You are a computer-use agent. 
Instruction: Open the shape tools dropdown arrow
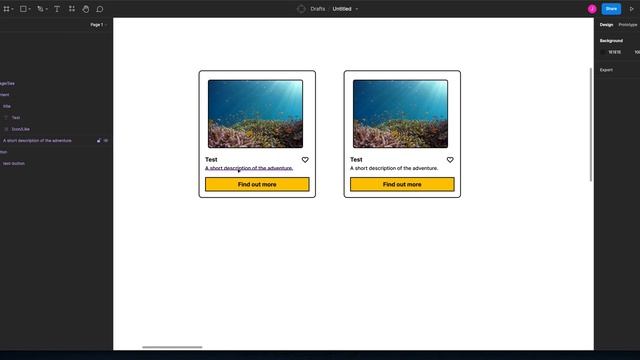[29, 9]
